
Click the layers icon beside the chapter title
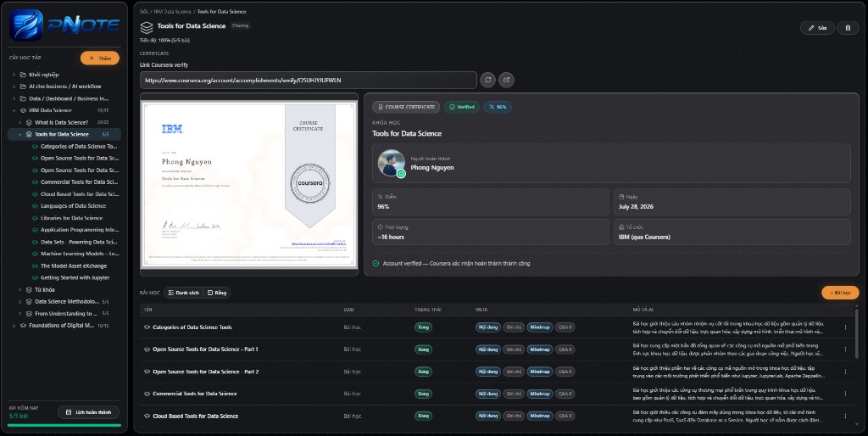(147, 27)
